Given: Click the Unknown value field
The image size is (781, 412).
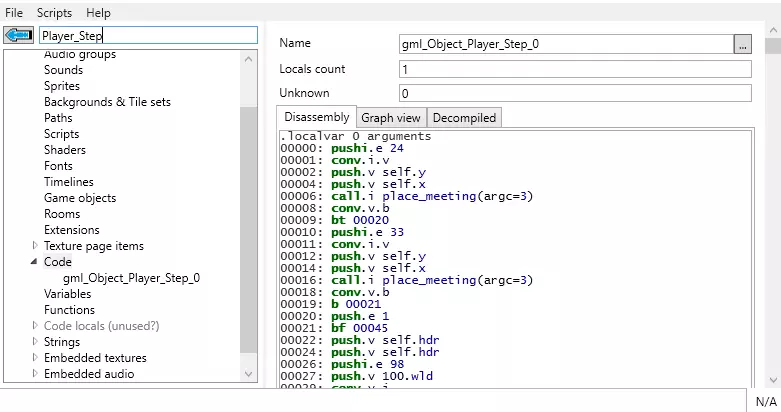Looking at the screenshot, I should point(573,94).
